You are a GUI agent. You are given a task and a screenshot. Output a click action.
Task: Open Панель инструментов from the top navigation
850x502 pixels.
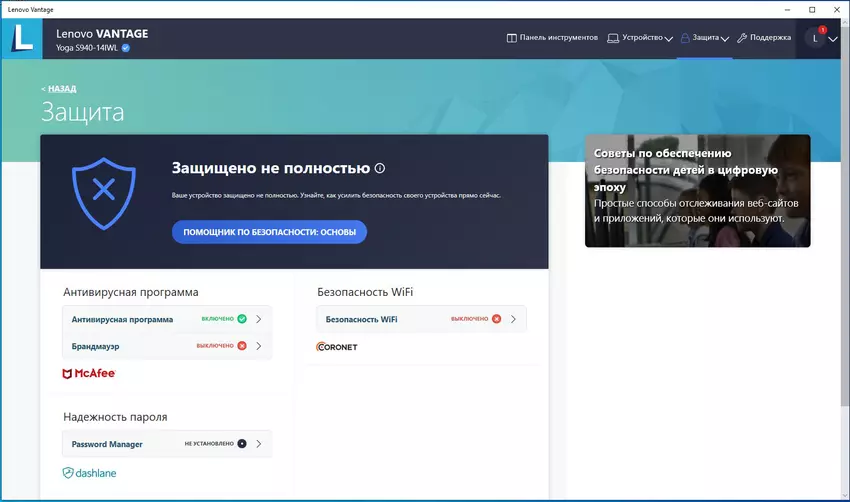pyautogui.click(x=552, y=38)
